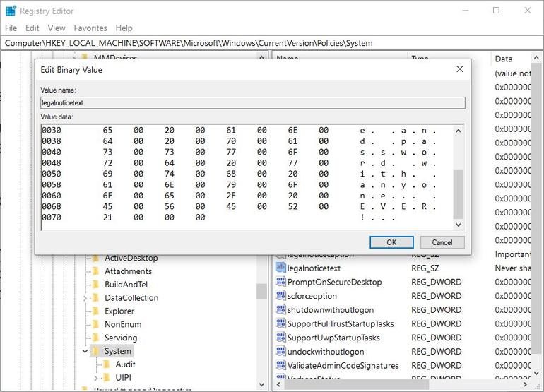Expand the UIPI subkey
The width and height of the screenshot is (544, 392).
point(96,378)
